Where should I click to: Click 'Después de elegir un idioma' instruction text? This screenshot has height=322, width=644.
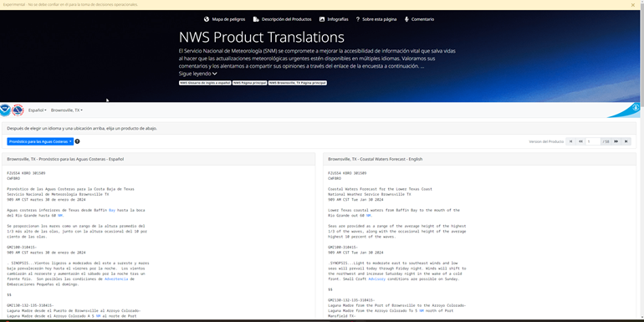pyautogui.click(x=82, y=129)
